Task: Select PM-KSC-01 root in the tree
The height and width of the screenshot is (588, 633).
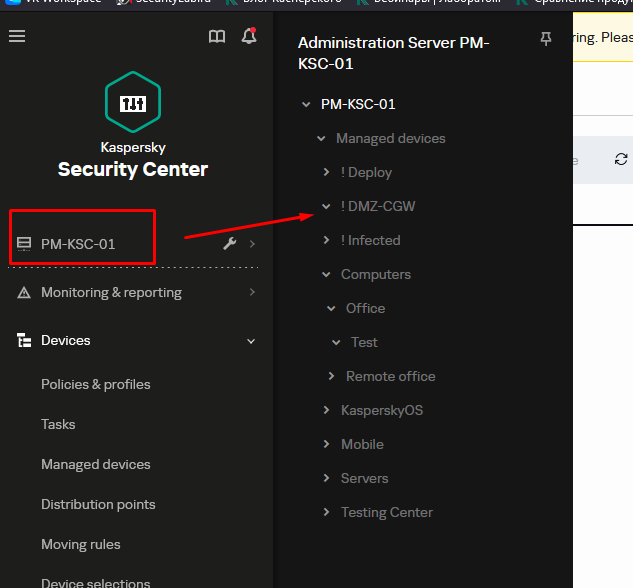Action: click(x=358, y=104)
